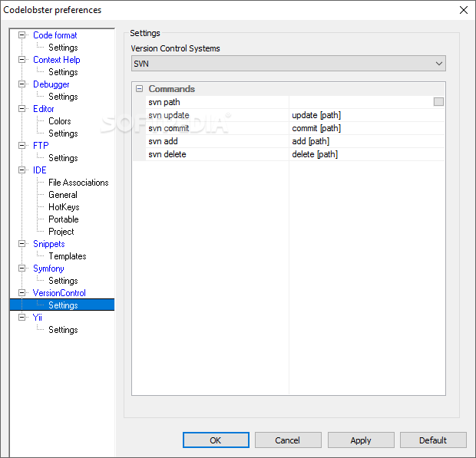476x458 pixels.
Task: Open File Associations page
Action: click(78, 183)
